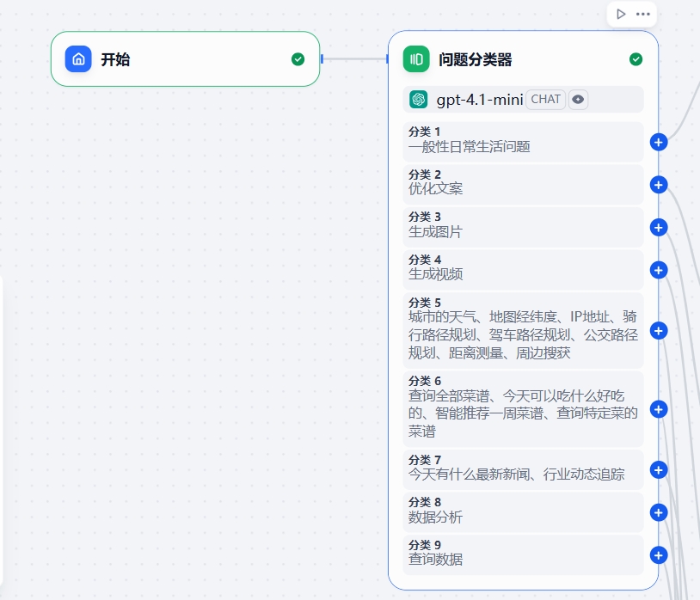Select 分类 4 生成视频 row

[523, 270]
